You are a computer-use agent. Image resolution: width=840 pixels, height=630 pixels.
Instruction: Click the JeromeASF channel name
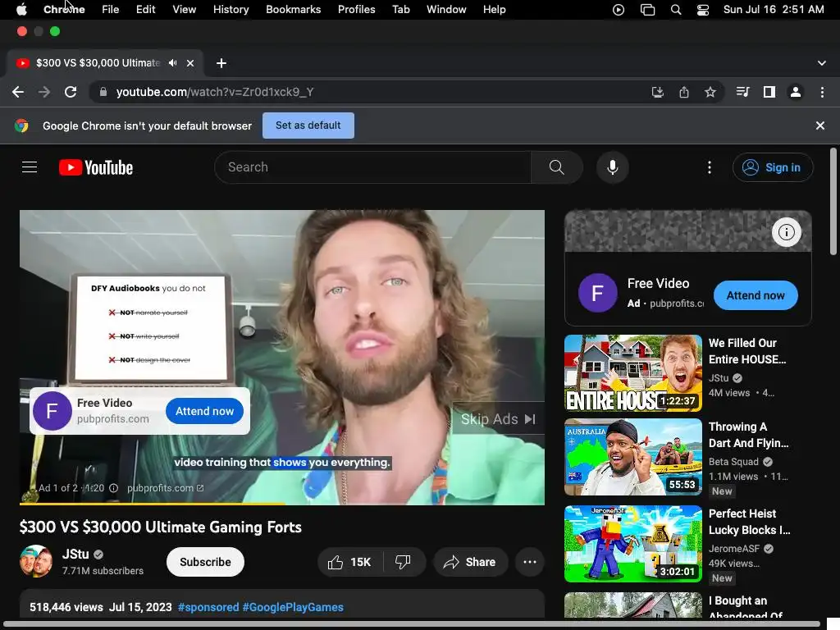[734, 549]
